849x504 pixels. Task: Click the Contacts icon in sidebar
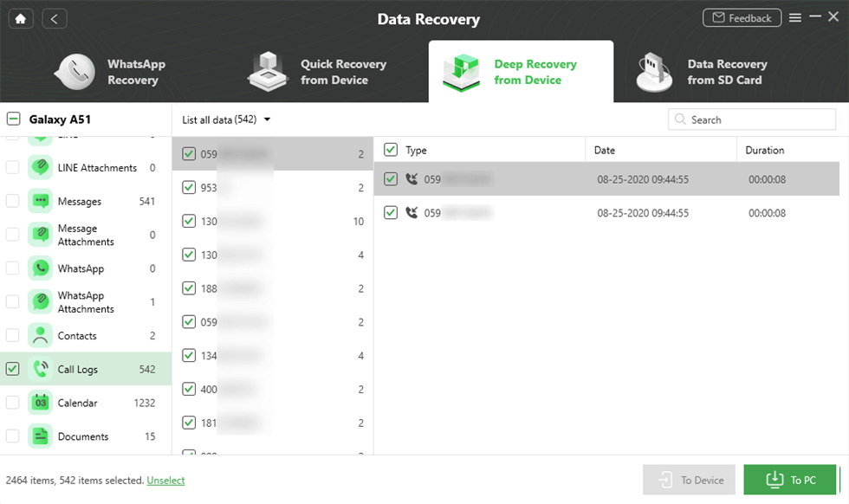click(x=40, y=336)
